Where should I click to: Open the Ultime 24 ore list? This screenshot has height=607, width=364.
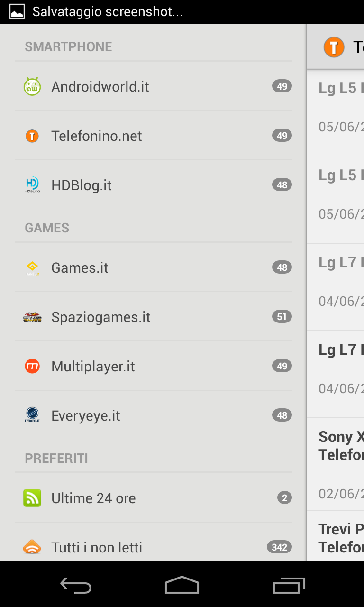154,498
